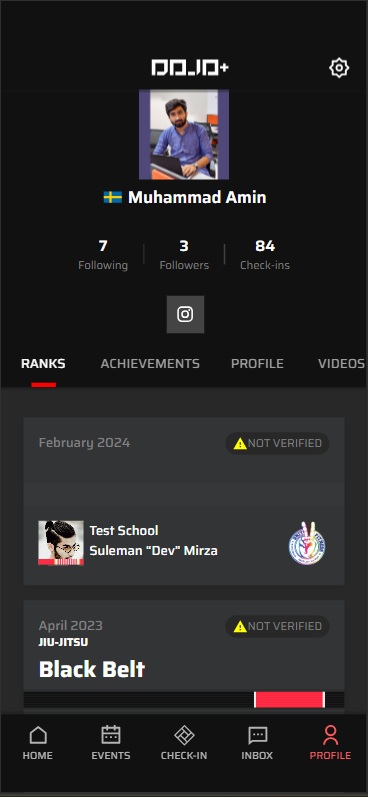The width and height of the screenshot is (368, 797).
Task: Switch to the Achievements tab
Action: (150, 364)
